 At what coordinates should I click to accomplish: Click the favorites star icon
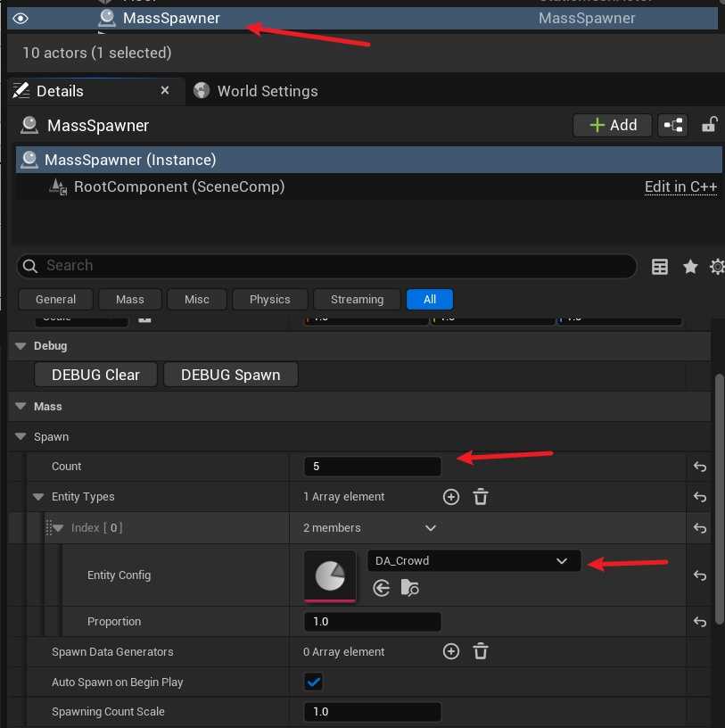(x=689, y=267)
